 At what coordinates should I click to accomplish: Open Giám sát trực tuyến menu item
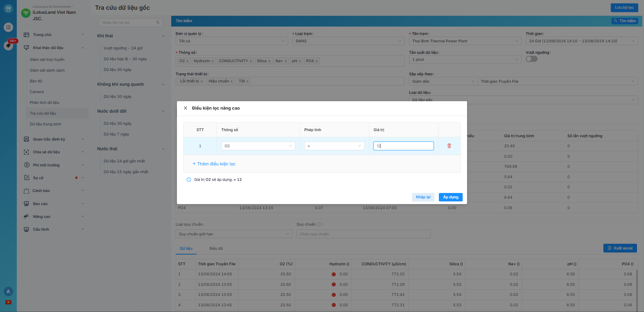[47, 60]
